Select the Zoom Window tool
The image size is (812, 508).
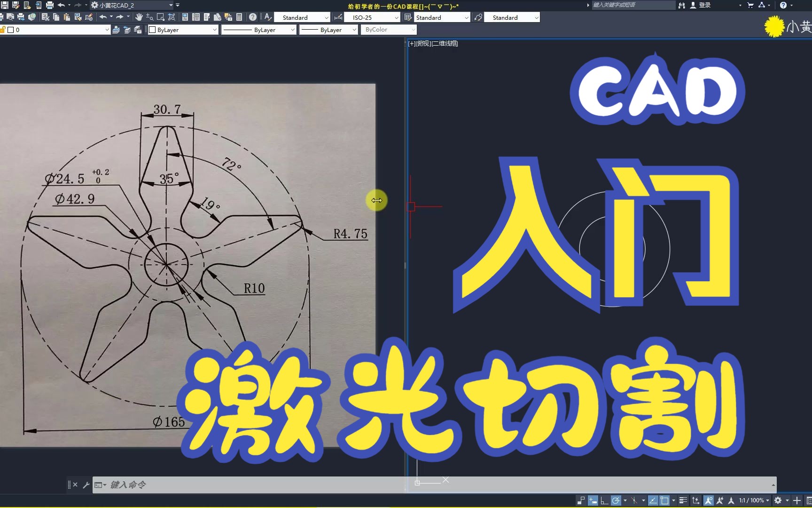coord(160,17)
